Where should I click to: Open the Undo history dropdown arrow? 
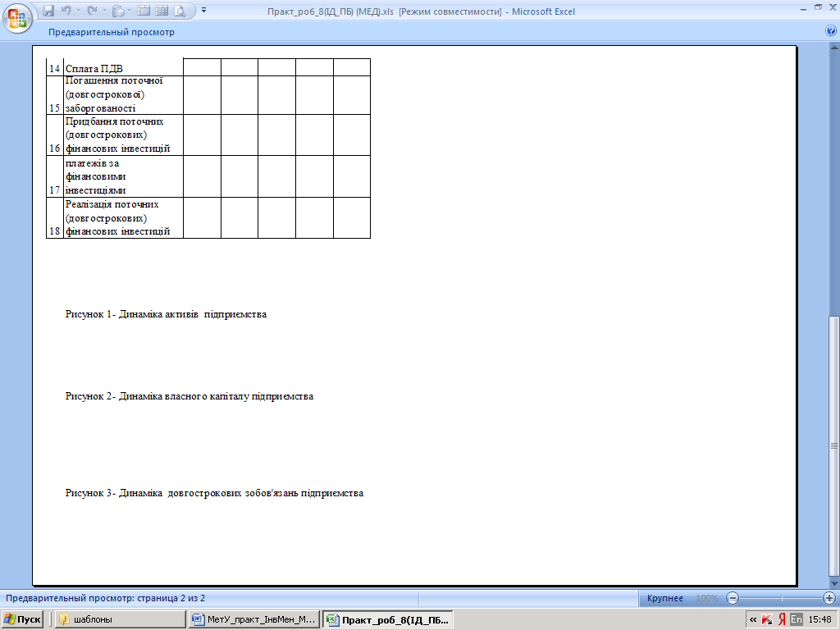(78, 11)
